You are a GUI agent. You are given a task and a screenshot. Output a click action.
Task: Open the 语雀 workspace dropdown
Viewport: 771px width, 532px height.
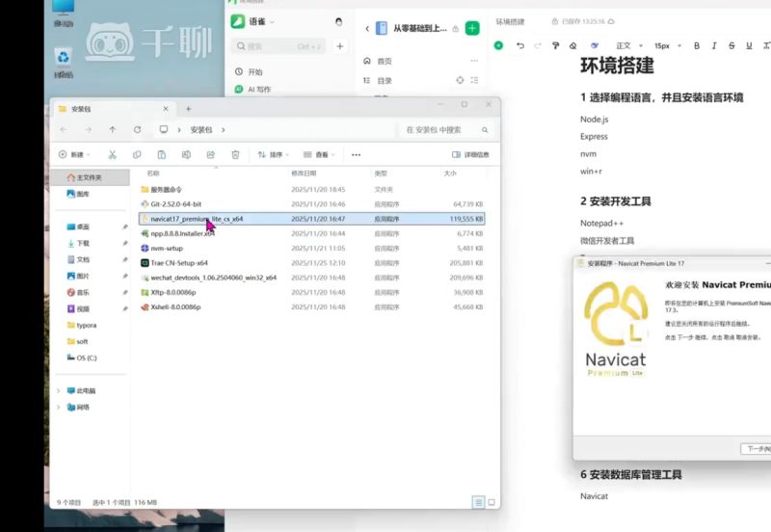261,21
